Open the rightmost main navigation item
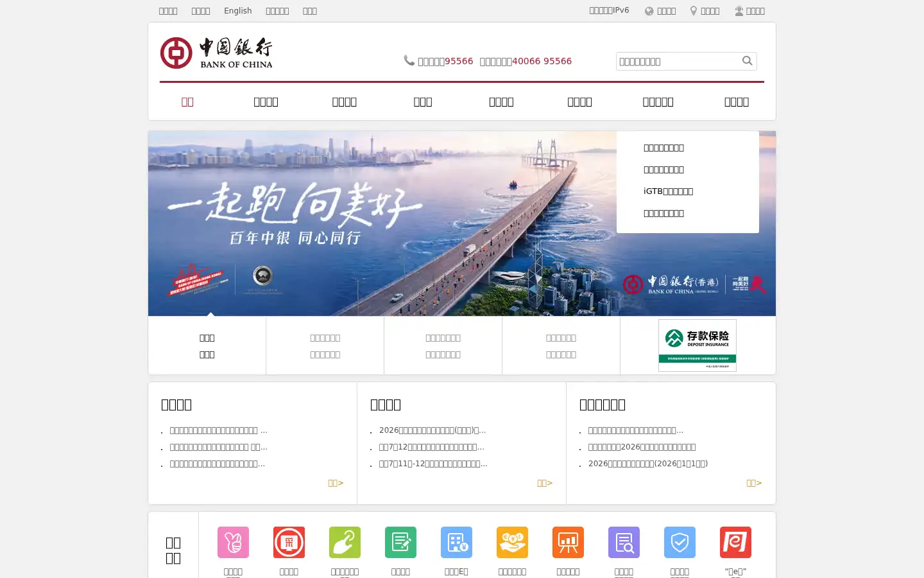 coord(737,101)
